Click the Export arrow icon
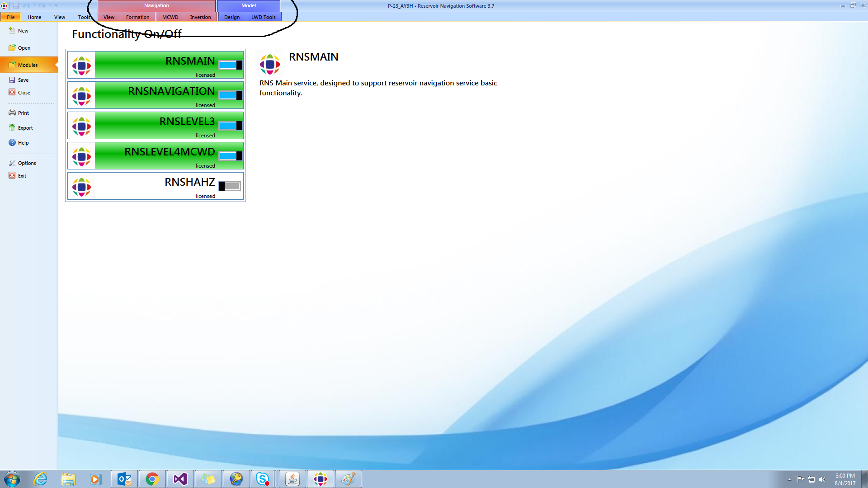 (x=12, y=127)
